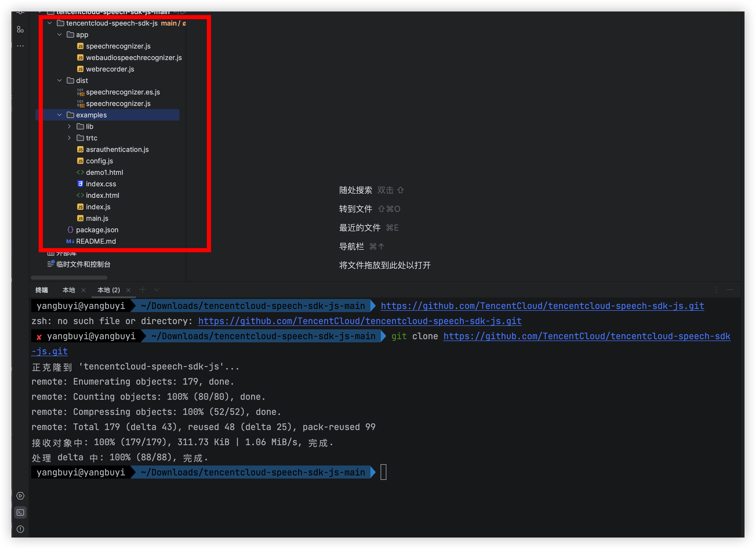756x549 pixels.
Task: Click the main branch label on project root
Action: tap(169, 23)
